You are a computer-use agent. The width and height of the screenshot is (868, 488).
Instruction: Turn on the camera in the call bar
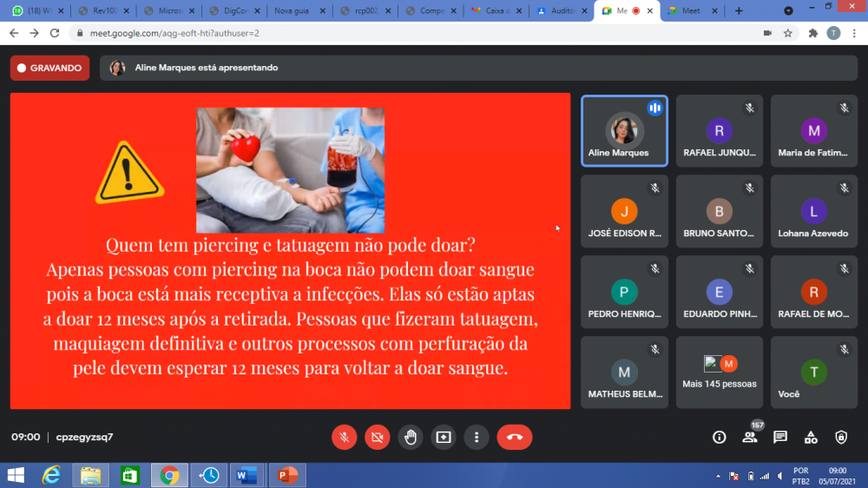point(378,438)
